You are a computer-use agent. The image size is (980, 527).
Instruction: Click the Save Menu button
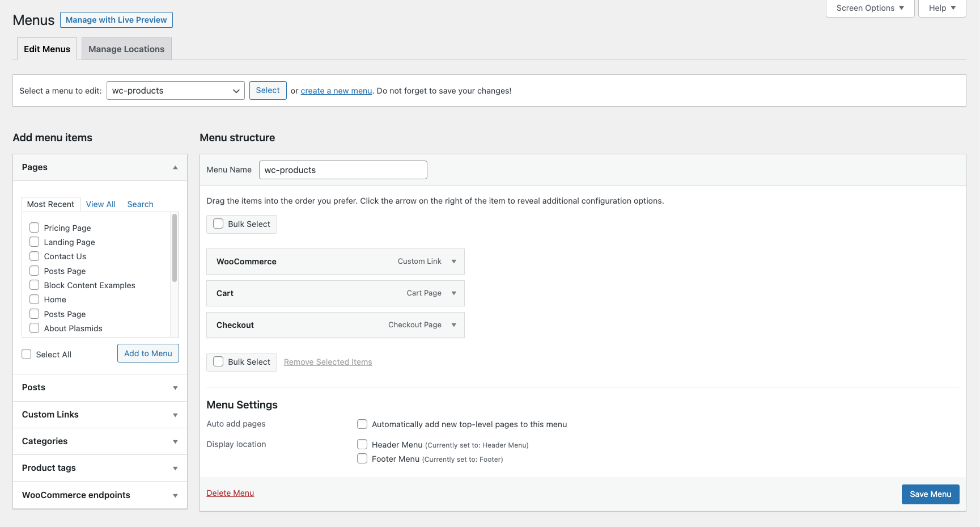click(x=930, y=494)
